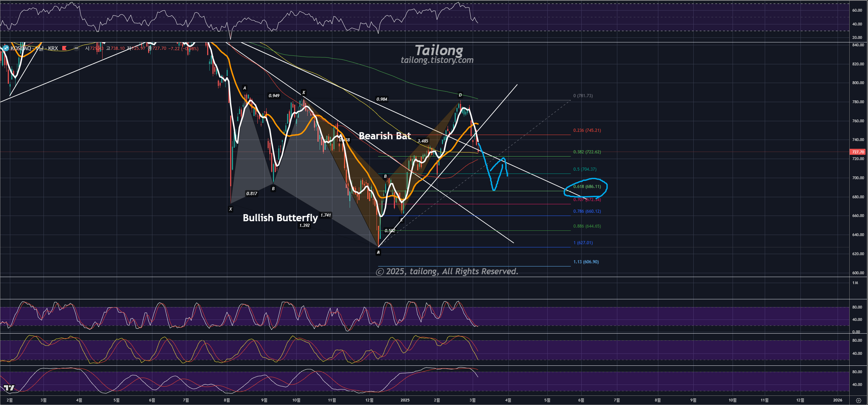This screenshot has width=868, height=405.
Task: Click the 0.618 (686.11) Fibonacci level
Action: tap(587, 187)
